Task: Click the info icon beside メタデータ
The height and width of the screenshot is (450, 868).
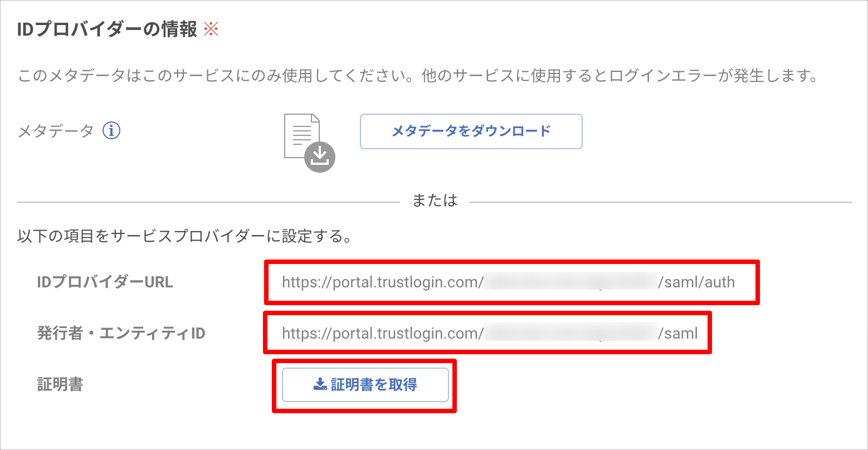Action: pos(111,131)
